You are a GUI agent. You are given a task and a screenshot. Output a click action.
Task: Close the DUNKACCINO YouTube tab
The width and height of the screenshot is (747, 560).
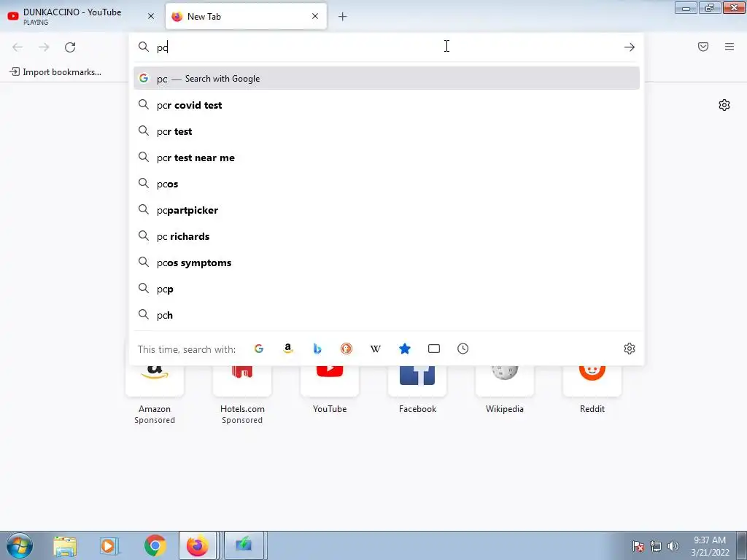coord(151,16)
